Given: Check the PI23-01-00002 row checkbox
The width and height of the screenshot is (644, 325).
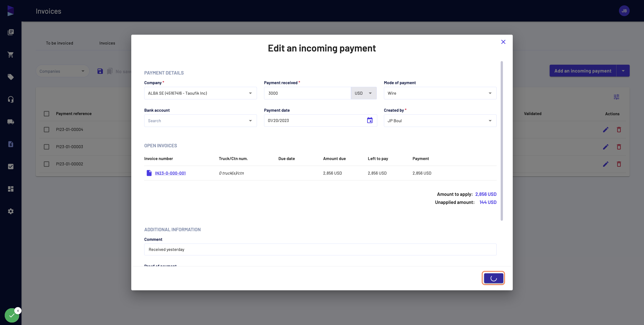Looking at the screenshot, I should point(47,164).
